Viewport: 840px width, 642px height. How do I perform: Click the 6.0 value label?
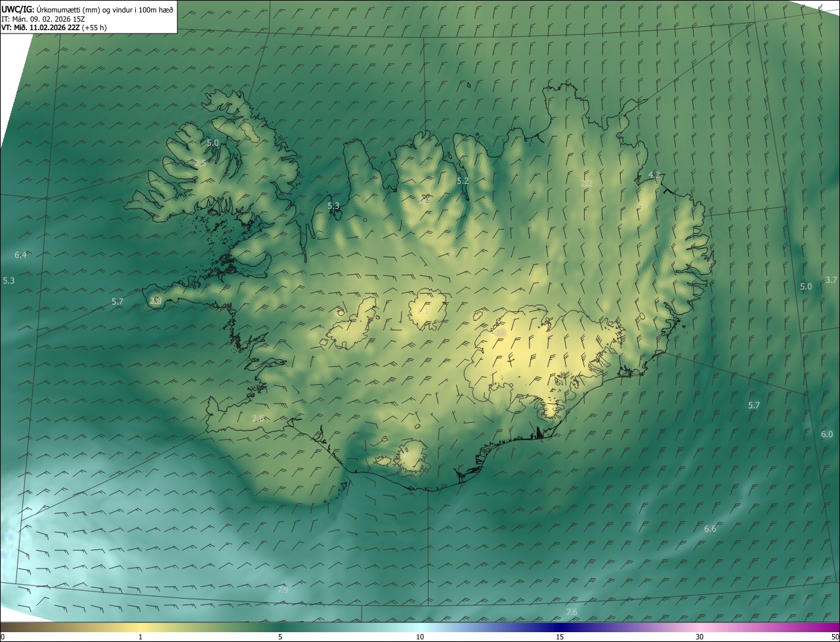tap(827, 434)
